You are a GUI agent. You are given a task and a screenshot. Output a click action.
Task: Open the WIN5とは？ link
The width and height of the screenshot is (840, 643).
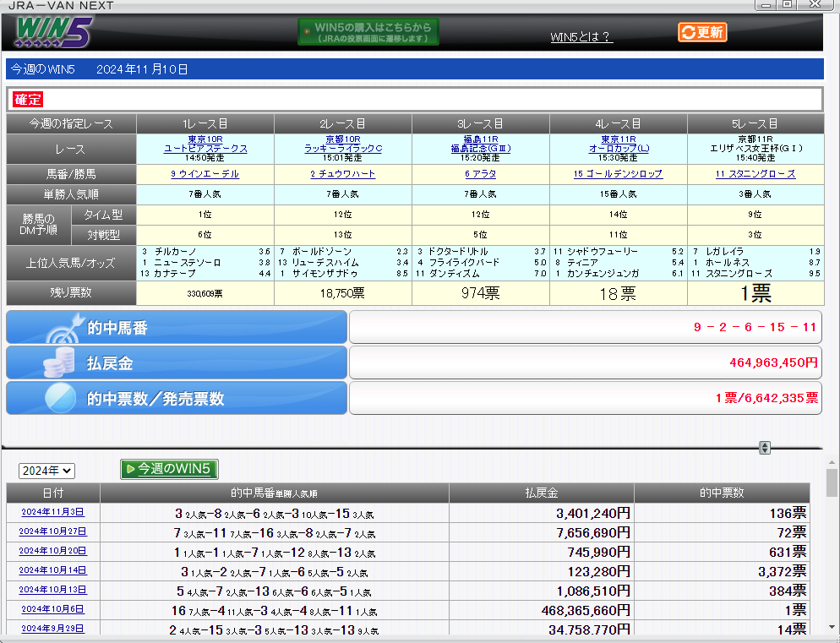pos(581,37)
